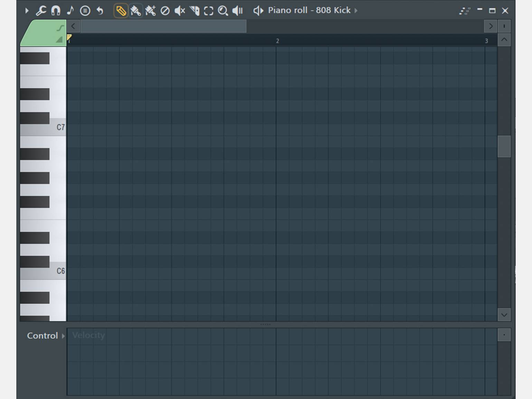The height and width of the screenshot is (399, 532).
Task: Click the Undo curved arrow icon
Action: tap(100, 11)
